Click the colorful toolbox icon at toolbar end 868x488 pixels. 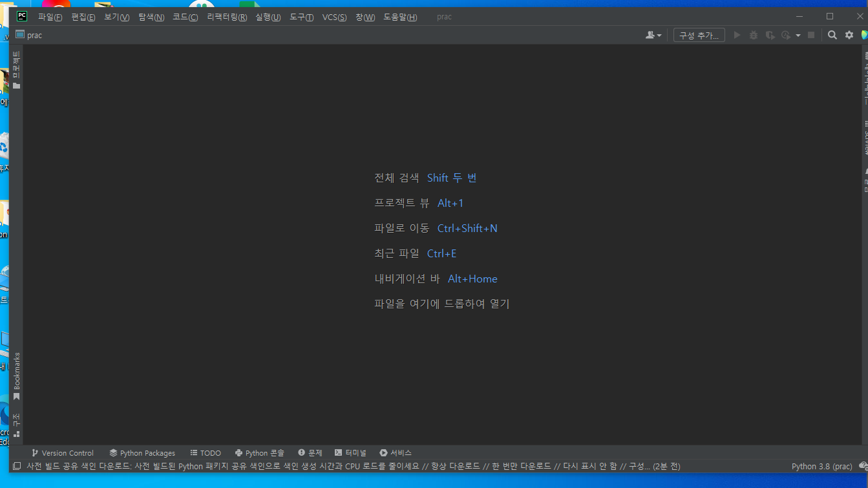(x=864, y=35)
